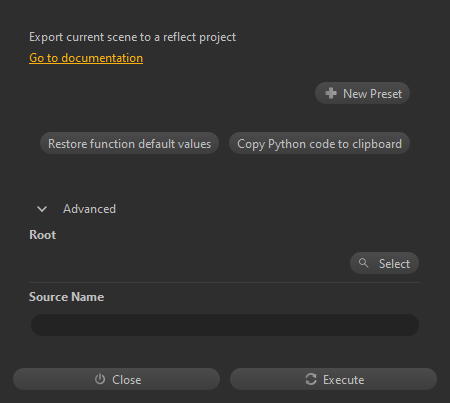Click the Close button
This screenshot has width=450, height=403.
(116, 379)
